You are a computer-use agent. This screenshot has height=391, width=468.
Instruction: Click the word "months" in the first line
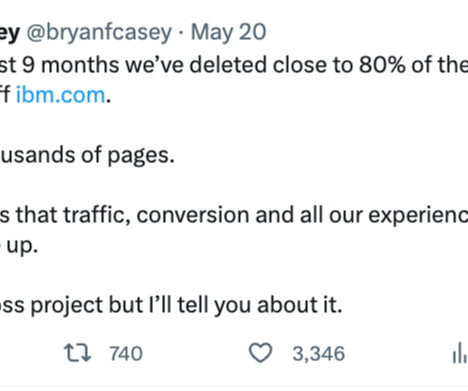pos(80,64)
